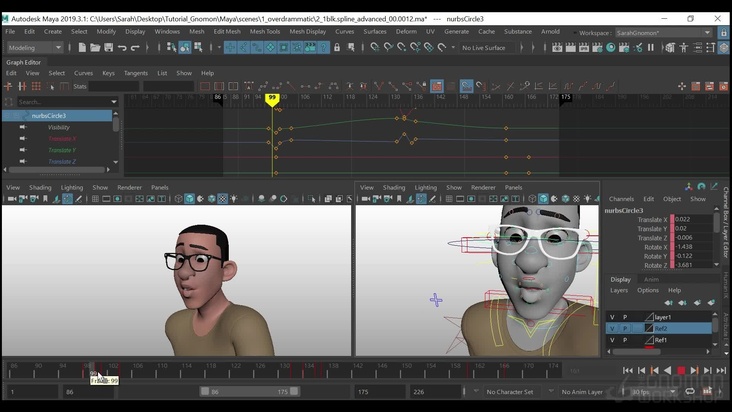The height and width of the screenshot is (412, 732).
Task: Click the Lattice Deform Keys tool icon
Action: point(36,86)
